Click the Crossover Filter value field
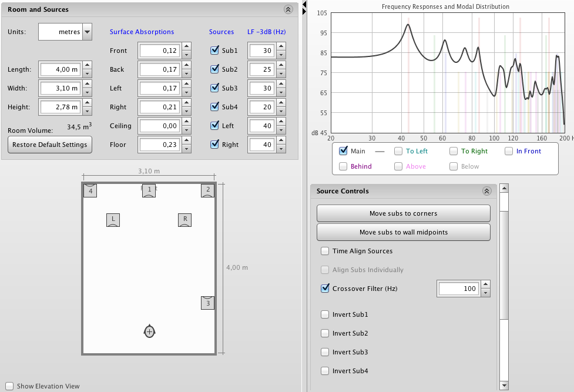574x392 pixels. coord(459,289)
